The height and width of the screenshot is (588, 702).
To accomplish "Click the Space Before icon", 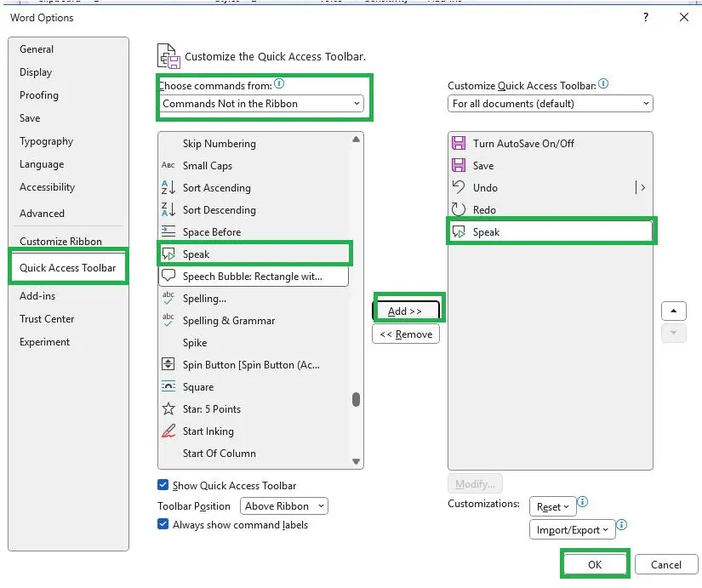I will pos(168,231).
